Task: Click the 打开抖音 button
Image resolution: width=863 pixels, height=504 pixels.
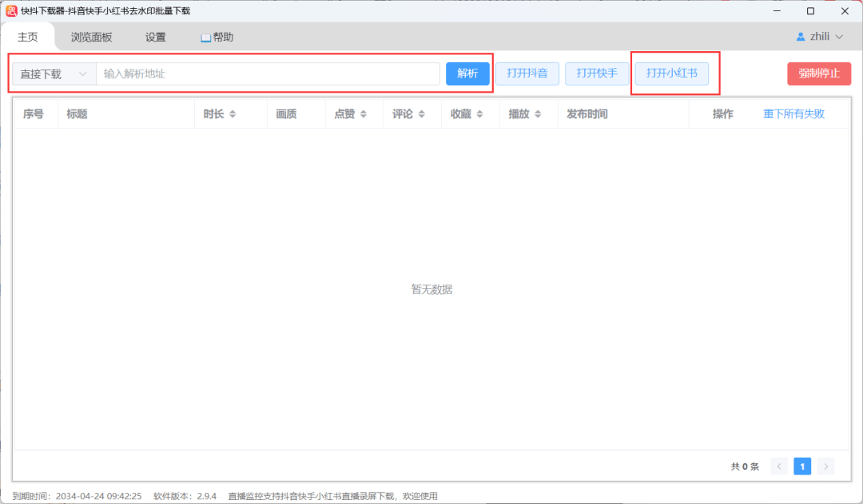Action: point(527,73)
